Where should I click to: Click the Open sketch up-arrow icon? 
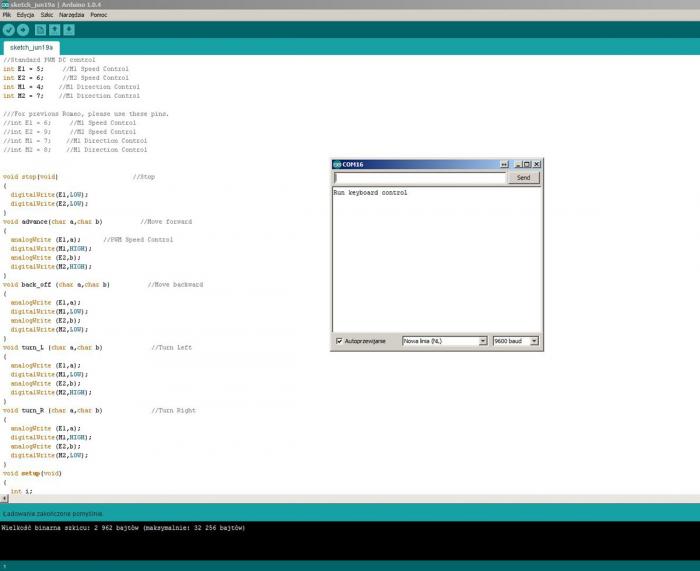click(x=55, y=30)
